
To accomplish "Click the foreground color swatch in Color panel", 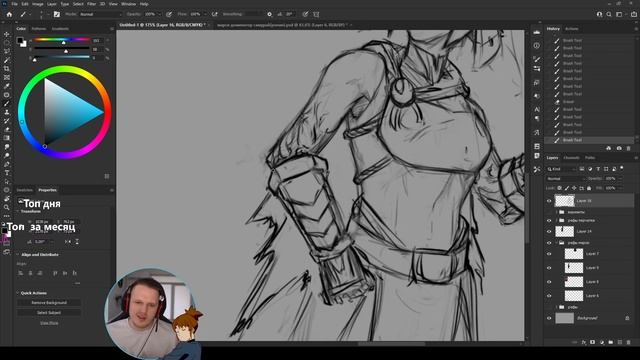I will pos(20,40).
